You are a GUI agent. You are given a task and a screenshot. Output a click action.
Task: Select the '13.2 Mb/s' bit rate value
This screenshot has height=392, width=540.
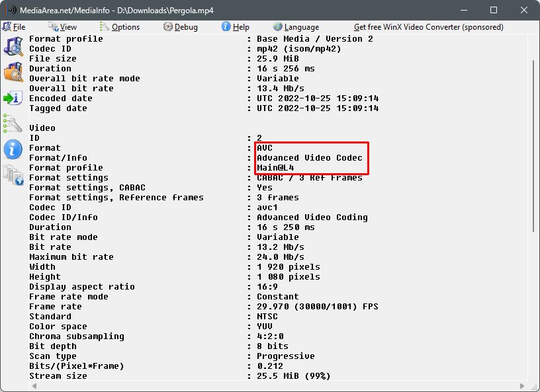[281, 247]
